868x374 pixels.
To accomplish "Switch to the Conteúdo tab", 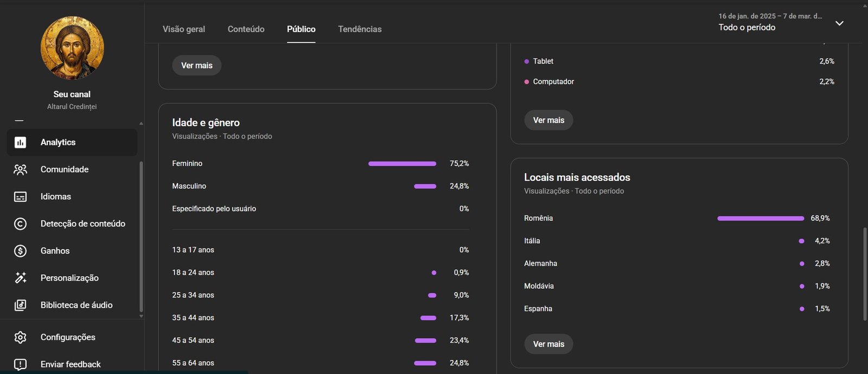I will (246, 29).
